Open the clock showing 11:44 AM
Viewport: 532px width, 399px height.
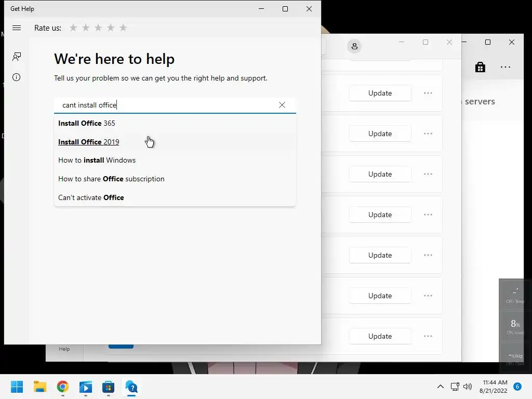(x=494, y=387)
